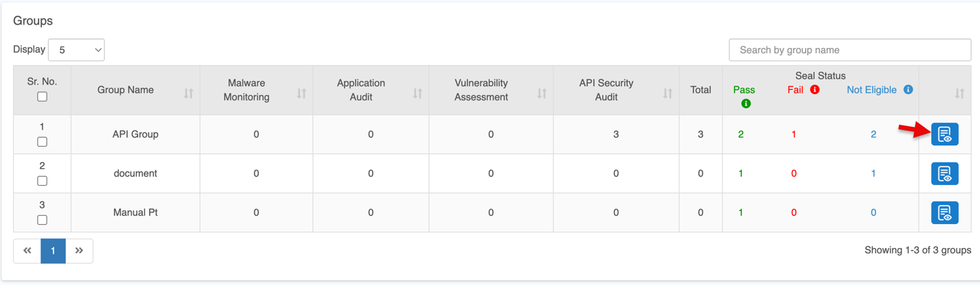Sort by Malware Monitoring column
Screen dimensions: 980x285
(x=301, y=93)
